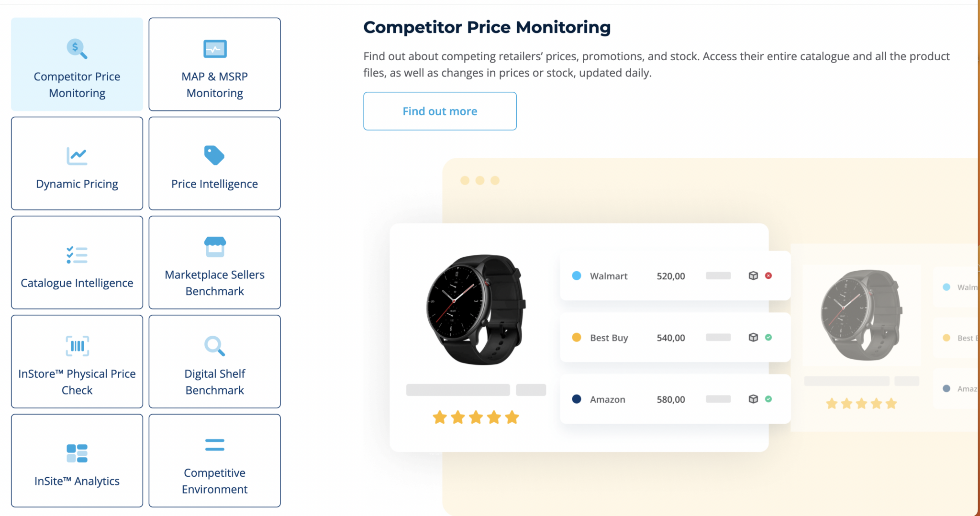Click the Find out more button

(x=439, y=111)
